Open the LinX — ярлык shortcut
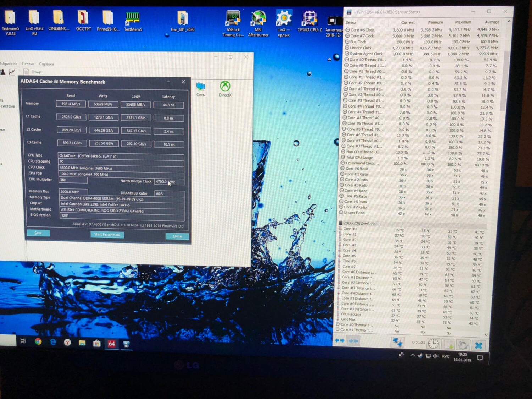 tap(284, 24)
